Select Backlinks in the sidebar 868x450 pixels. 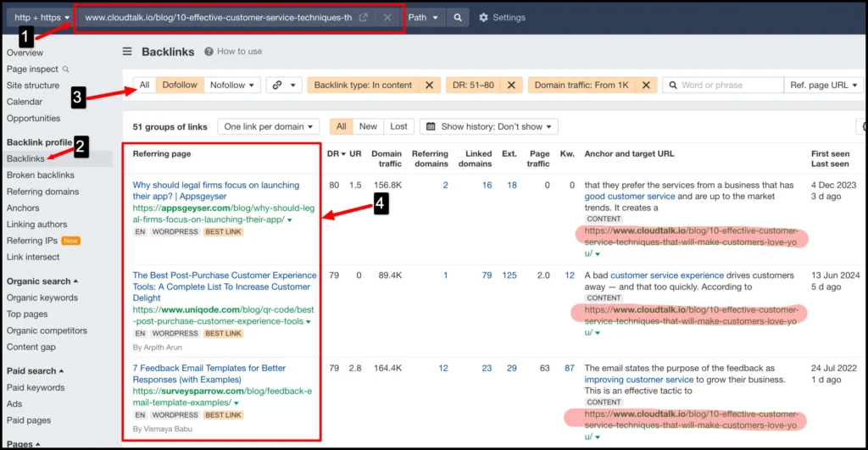point(25,158)
